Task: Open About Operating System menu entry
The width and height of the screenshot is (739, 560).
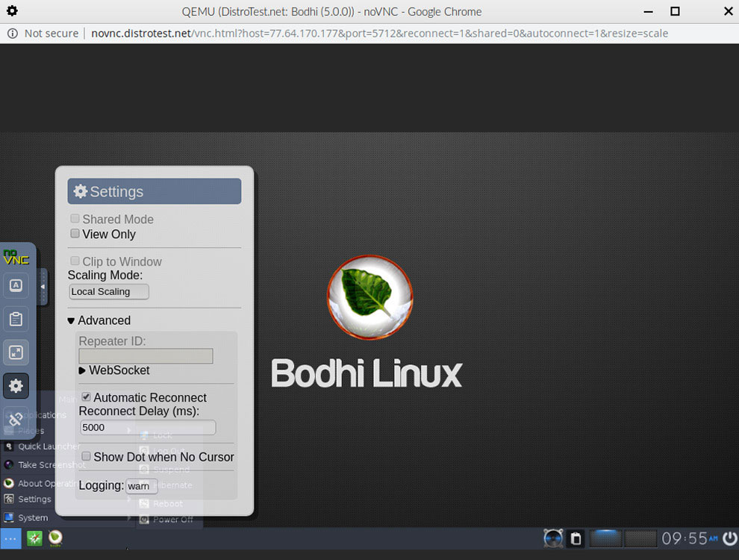Action: [x=47, y=484]
